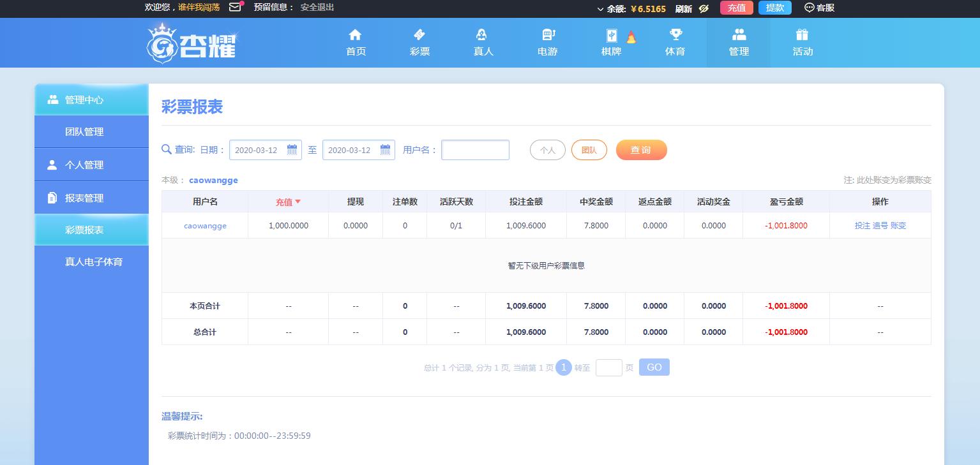The width and height of the screenshot is (980, 465).
Task: Click the red 充值 recharge button
Action: 736,8
